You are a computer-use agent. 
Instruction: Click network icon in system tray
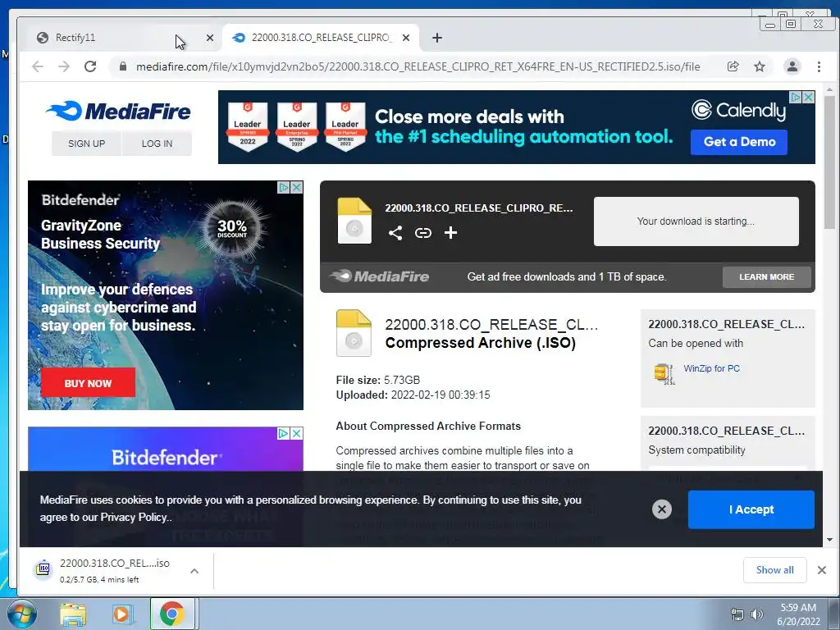737,614
